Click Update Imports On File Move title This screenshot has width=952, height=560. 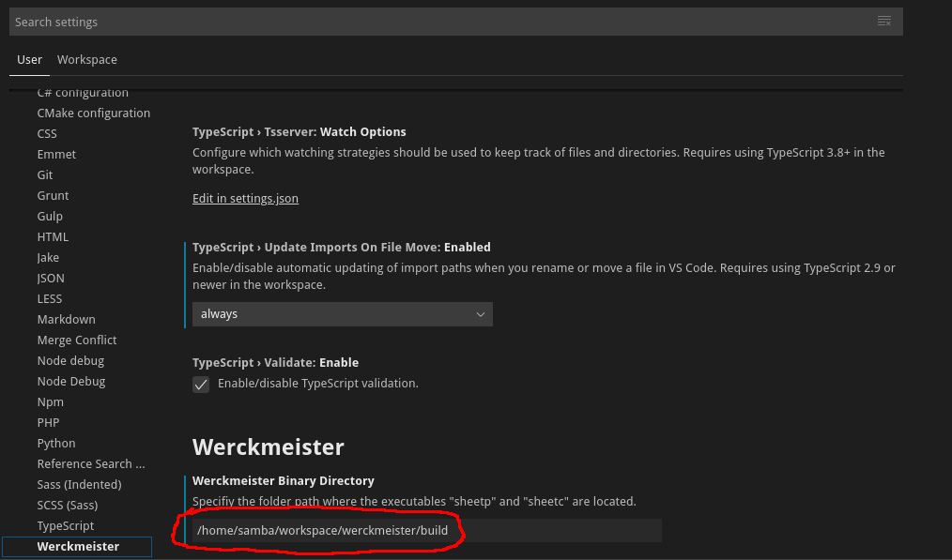tap(341, 247)
